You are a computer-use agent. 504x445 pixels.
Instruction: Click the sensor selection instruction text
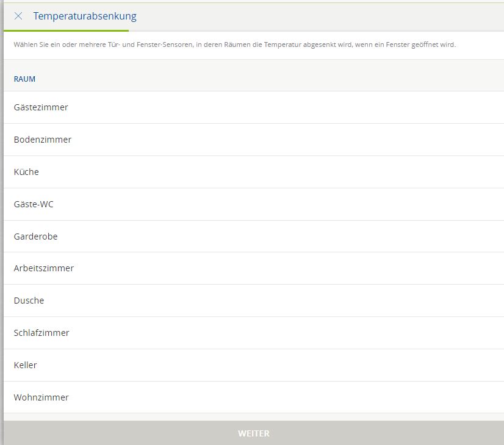[x=234, y=45]
